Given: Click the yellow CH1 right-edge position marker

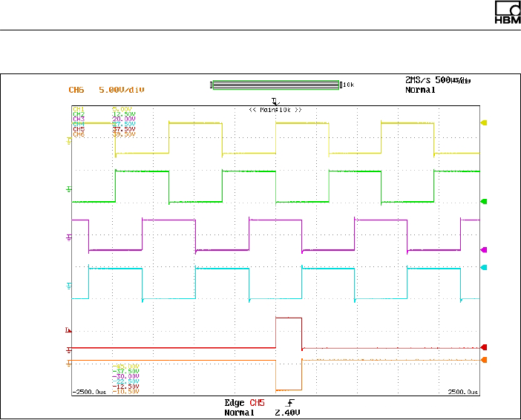Looking at the screenshot, I should [484, 123].
